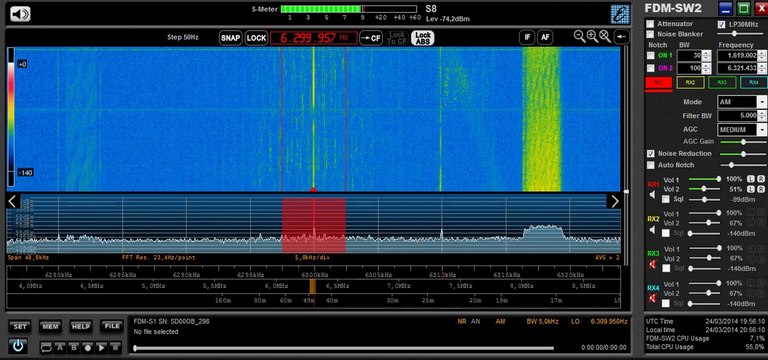Image resolution: width=768 pixels, height=360 pixels.
Task: Click the file playback progress bar
Action: click(x=343, y=349)
